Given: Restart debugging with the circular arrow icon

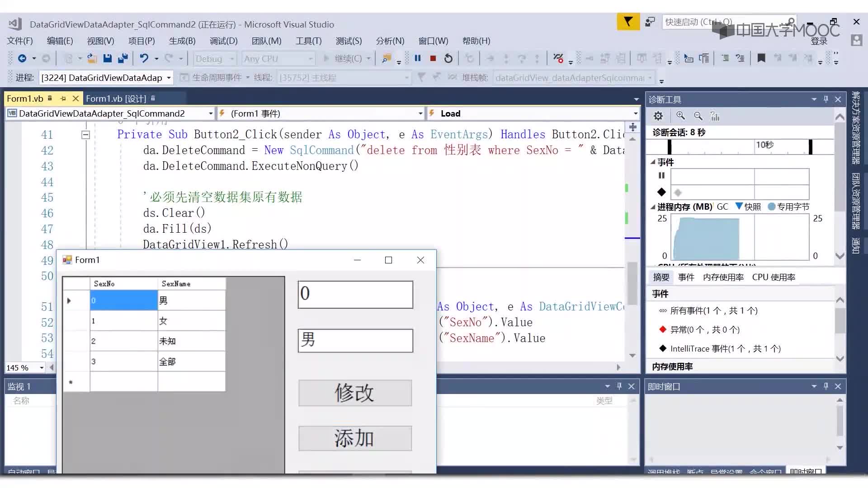Looking at the screenshot, I should pos(448,58).
